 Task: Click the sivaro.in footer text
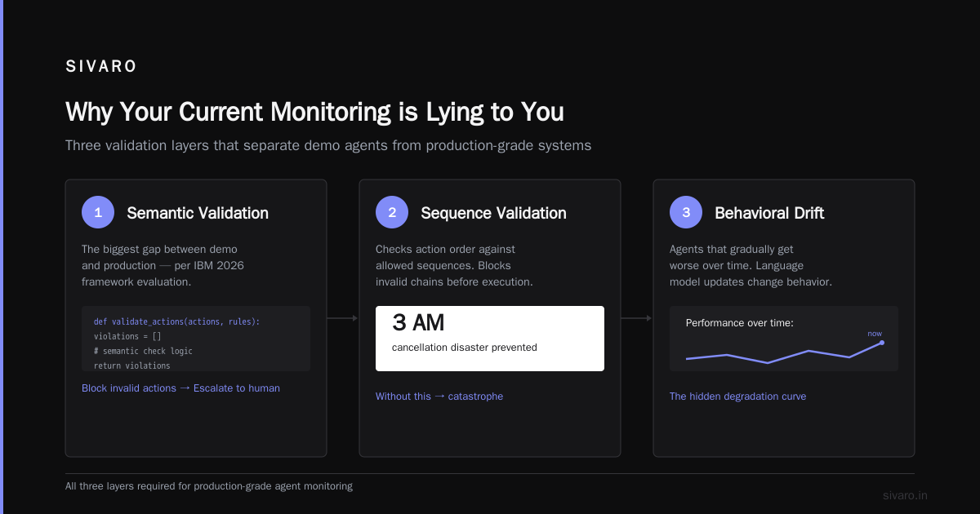tap(906, 495)
